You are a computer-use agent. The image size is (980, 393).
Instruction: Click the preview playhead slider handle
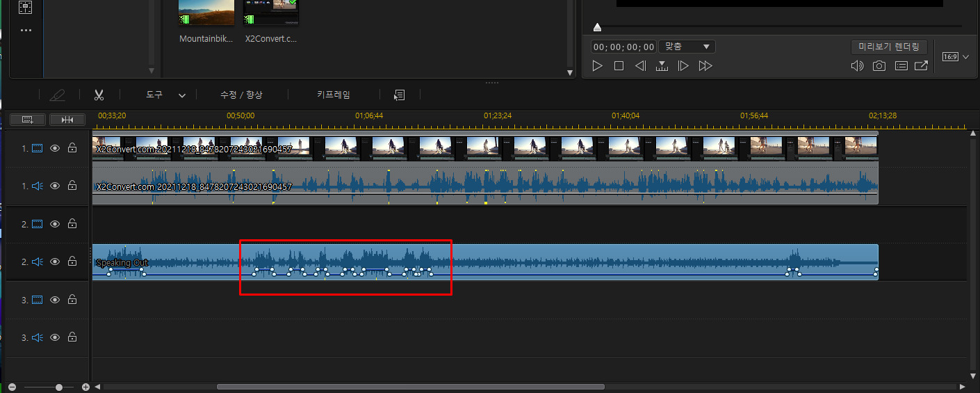597,27
